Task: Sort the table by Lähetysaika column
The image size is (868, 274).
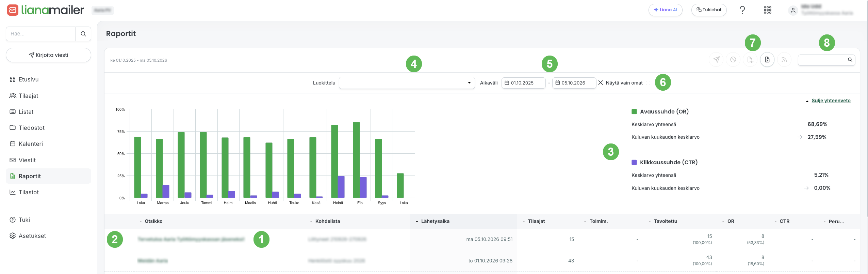Action: tap(435, 221)
